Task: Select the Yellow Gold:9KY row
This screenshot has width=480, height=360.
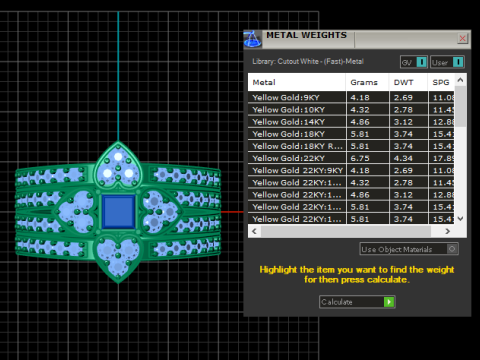Action: tap(351, 97)
